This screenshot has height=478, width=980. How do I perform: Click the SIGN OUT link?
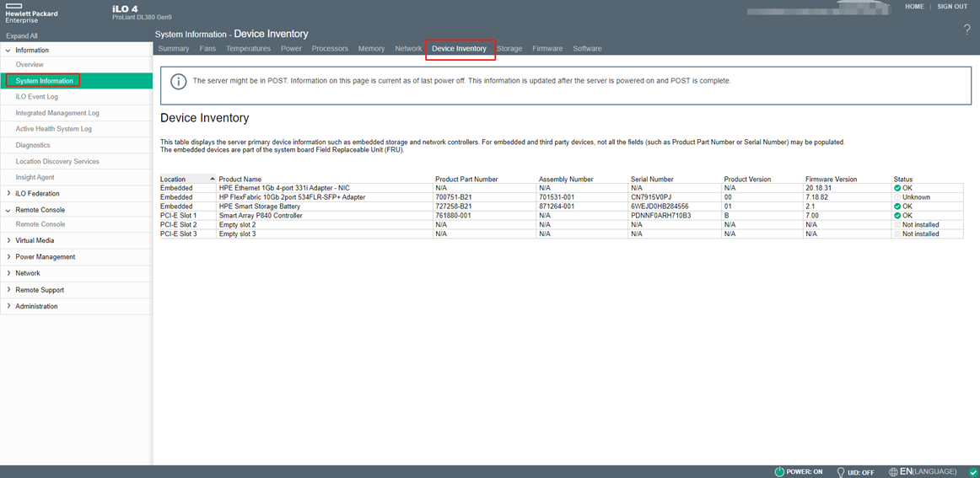click(952, 6)
